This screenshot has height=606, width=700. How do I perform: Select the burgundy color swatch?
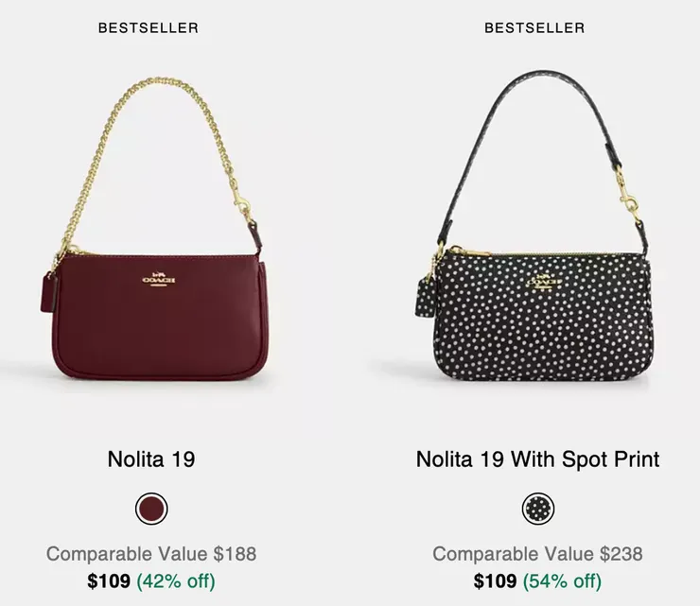[151, 510]
